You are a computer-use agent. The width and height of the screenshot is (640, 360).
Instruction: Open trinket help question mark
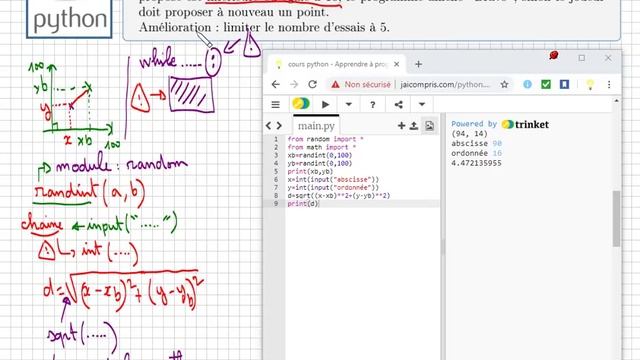point(372,105)
